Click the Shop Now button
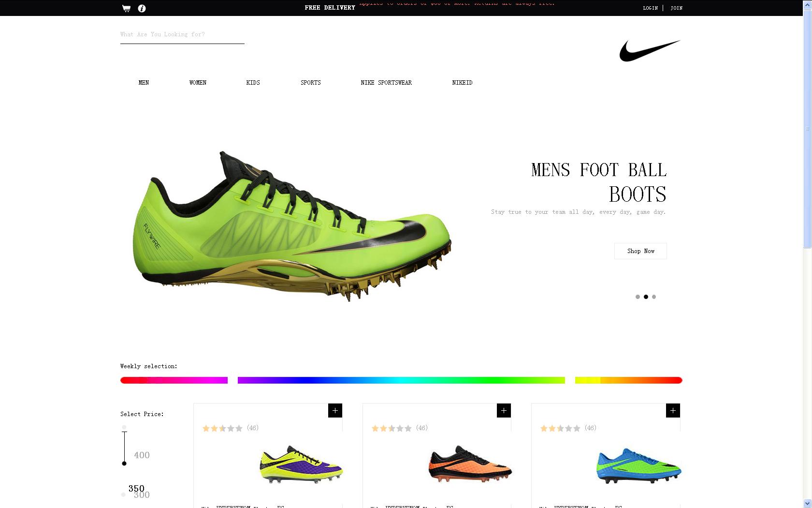 click(x=640, y=251)
